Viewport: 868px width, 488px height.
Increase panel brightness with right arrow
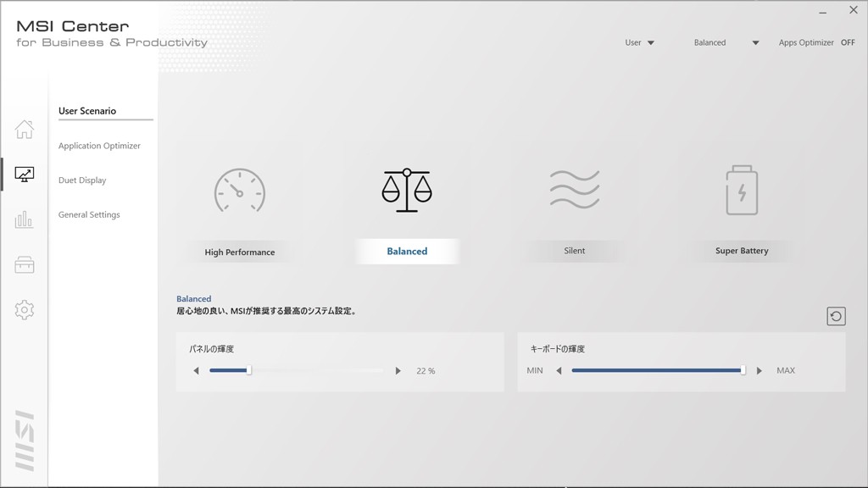click(x=398, y=371)
